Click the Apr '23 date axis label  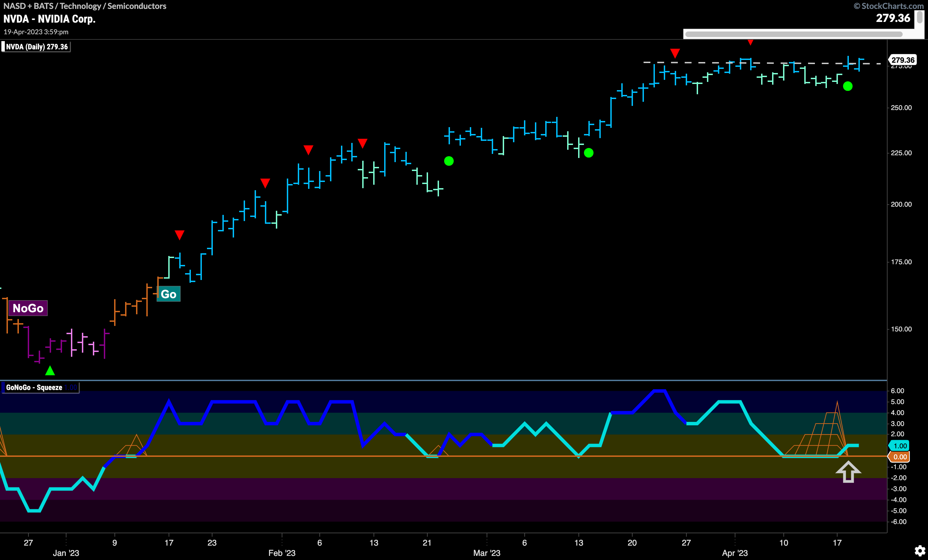click(x=735, y=553)
